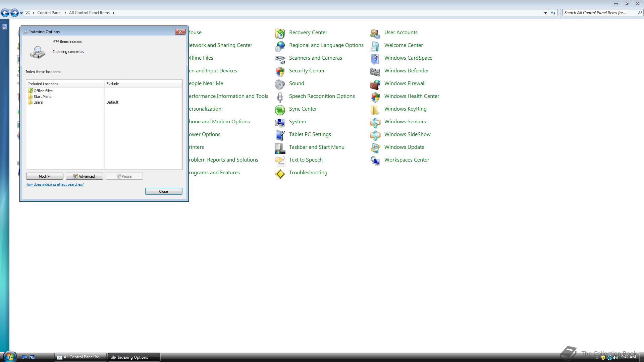
Task: Click the Included Locations column header
Action: click(x=65, y=84)
